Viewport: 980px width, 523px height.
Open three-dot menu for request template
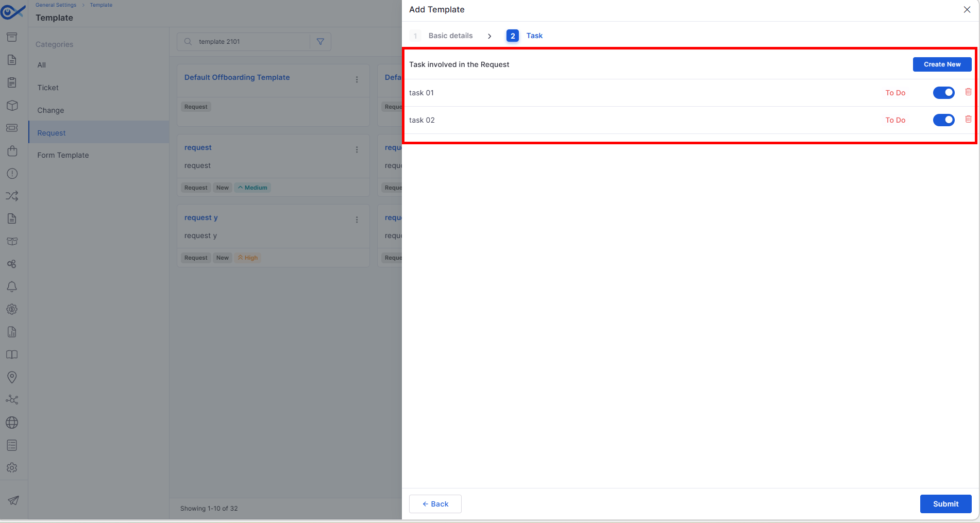point(357,150)
